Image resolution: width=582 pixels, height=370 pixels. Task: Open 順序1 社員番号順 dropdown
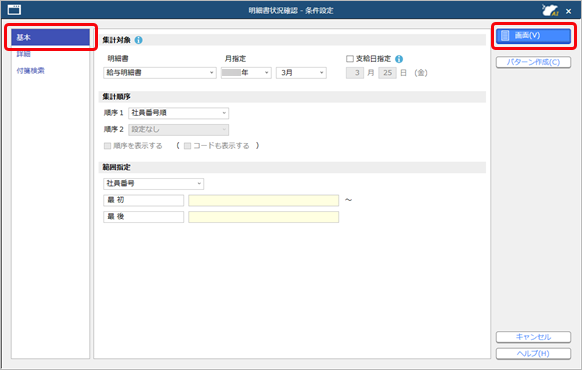[x=179, y=113]
